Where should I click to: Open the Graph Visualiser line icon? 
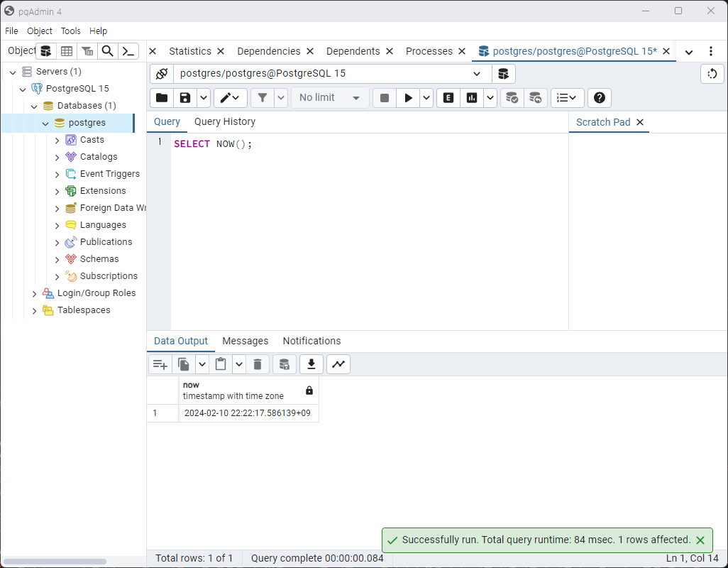[x=338, y=364]
